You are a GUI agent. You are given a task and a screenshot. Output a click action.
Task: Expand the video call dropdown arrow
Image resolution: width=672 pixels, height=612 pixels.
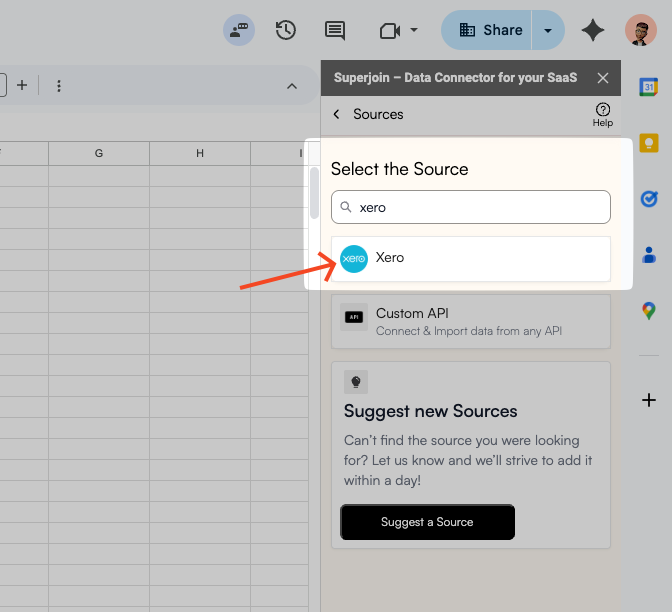coord(414,30)
